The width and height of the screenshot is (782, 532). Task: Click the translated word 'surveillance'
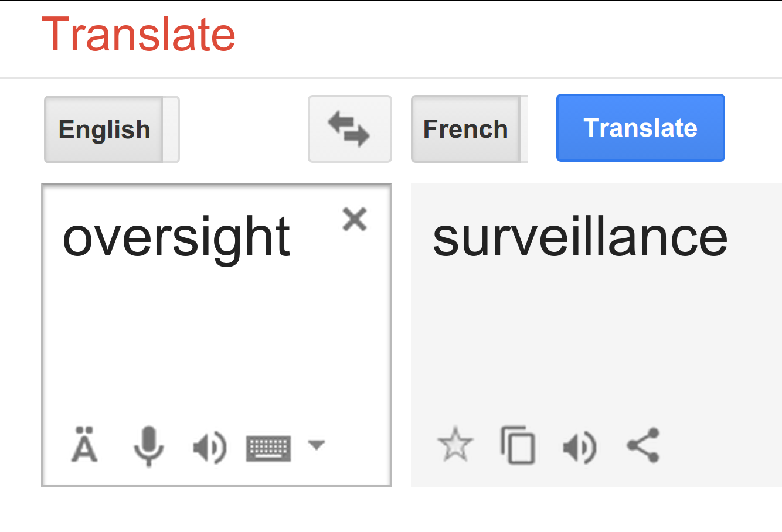[x=580, y=237]
